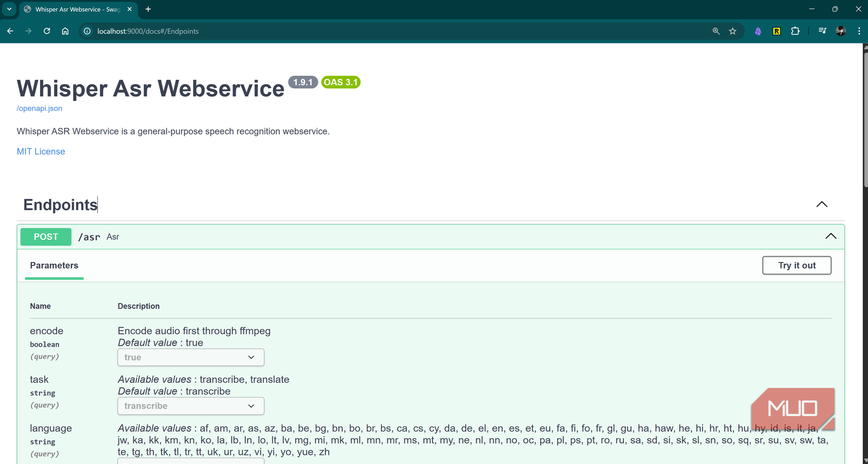This screenshot has height=464, width=868.
Task: Click the green POST method badge
Action: click(x=46, y=237)
